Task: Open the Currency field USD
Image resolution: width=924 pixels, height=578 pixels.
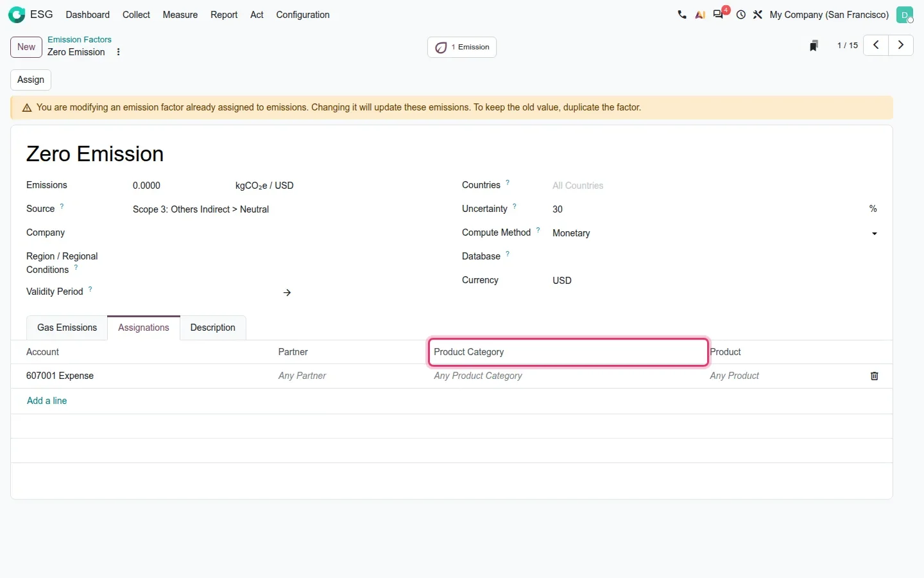Action: point(714,281)
